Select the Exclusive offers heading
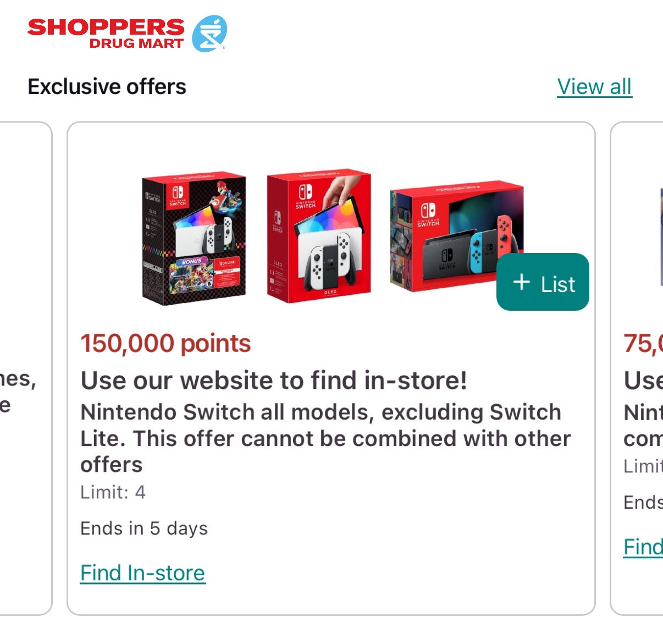663x644 pixels. [x=108, y=86]
